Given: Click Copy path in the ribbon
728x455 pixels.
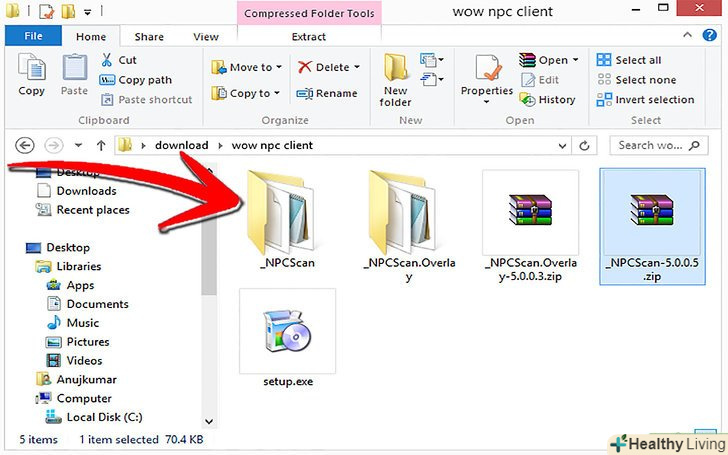Looking at the screenshot, I should click(136, 80).
